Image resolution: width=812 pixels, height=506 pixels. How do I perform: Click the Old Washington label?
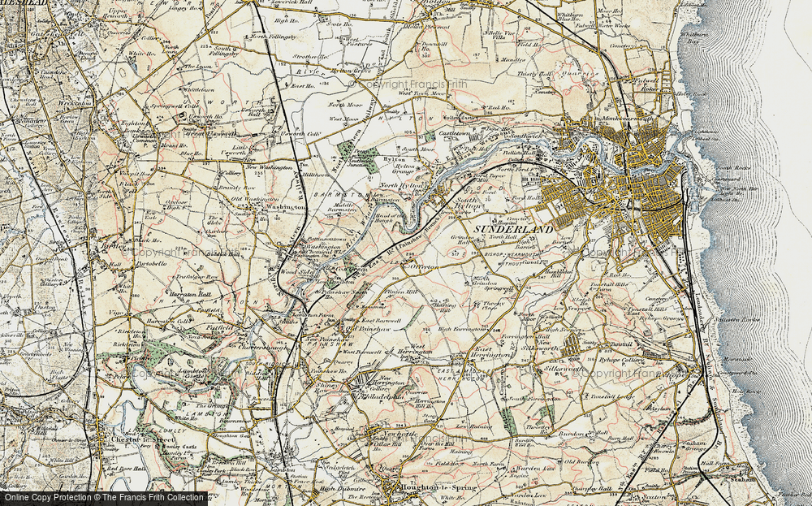[255, 199]
